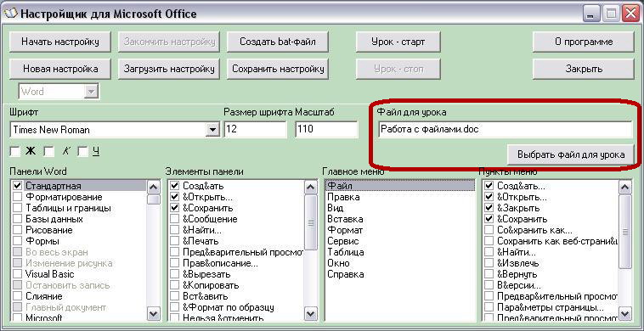The height and width of the screenshot is (331, 644).
Task: Click the Начать настройку button
Action: point(60,42)
